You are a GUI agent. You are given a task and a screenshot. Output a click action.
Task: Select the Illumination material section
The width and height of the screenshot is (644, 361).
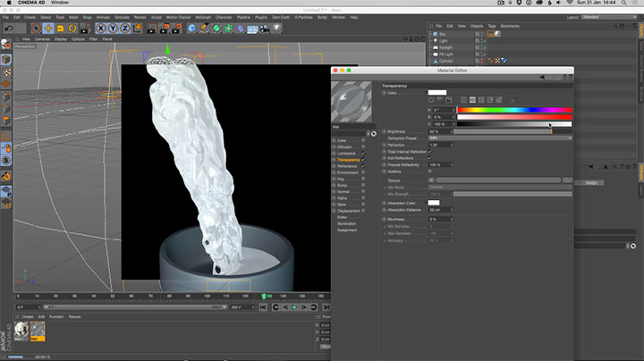pyautogui.click(x=347, y=223)
